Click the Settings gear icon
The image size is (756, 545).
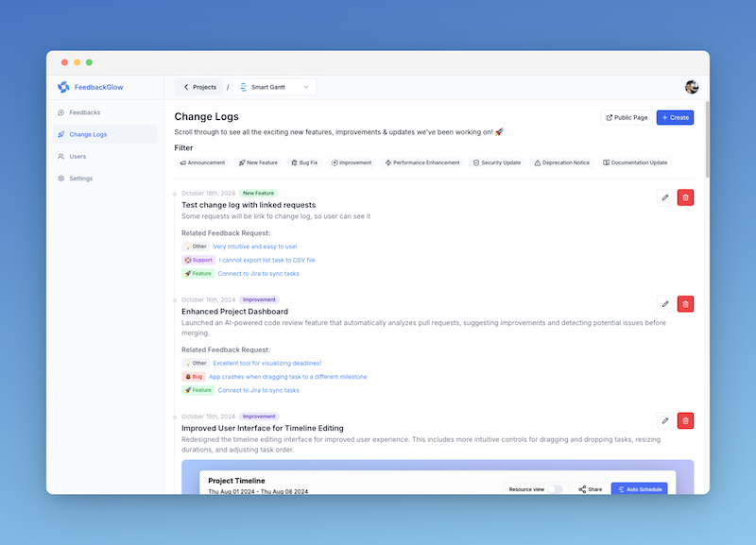[x=60, y=179]
